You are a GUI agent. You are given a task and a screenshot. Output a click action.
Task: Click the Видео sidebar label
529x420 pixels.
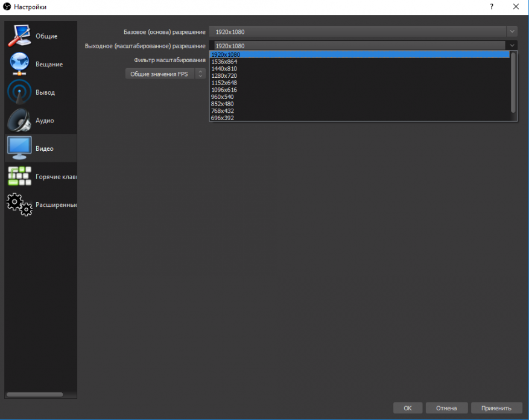[45, 148]
